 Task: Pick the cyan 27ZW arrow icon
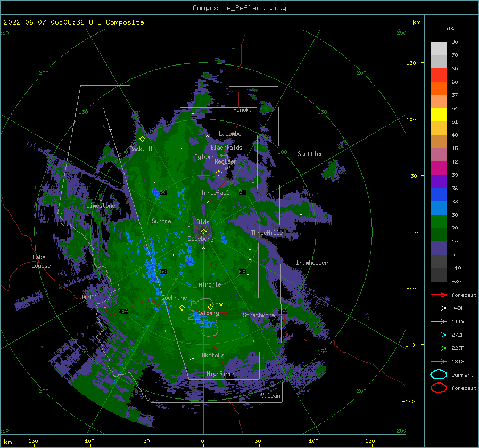tap(439, 335)
